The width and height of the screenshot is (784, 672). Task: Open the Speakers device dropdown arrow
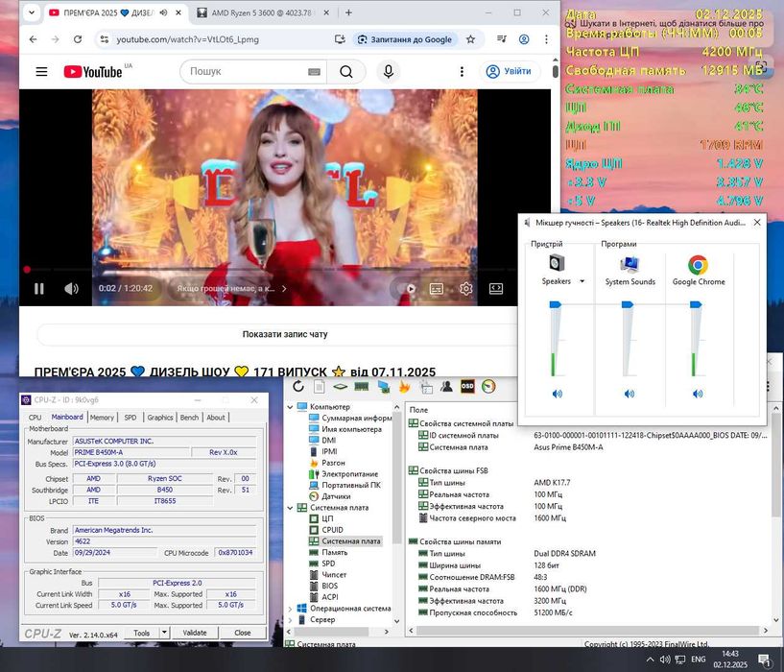(x=582, y=281)
